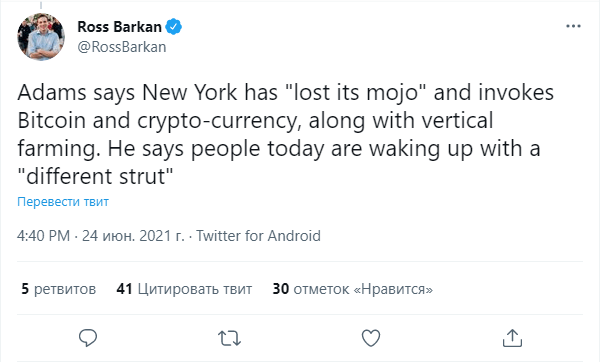Like the tweet with heart icon
Image resolution: width=603 pixels, height=362 pixels.
click(x=371, y=338)
